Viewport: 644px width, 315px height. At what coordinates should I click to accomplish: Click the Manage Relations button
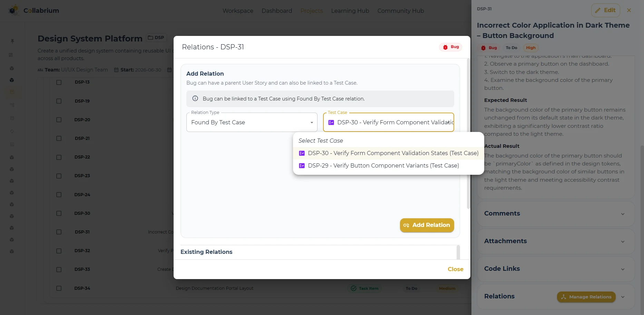586,297
